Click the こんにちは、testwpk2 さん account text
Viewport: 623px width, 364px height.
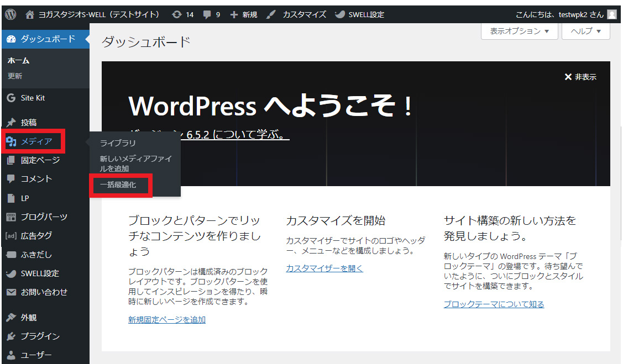[559, 15]
